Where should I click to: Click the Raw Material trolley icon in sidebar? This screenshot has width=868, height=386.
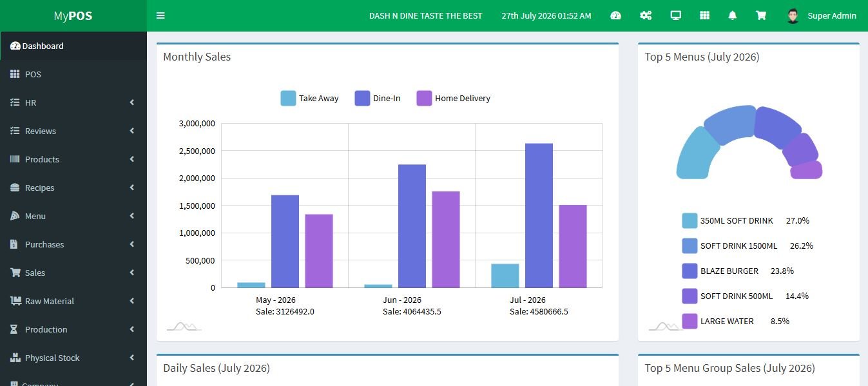[16, 301]
